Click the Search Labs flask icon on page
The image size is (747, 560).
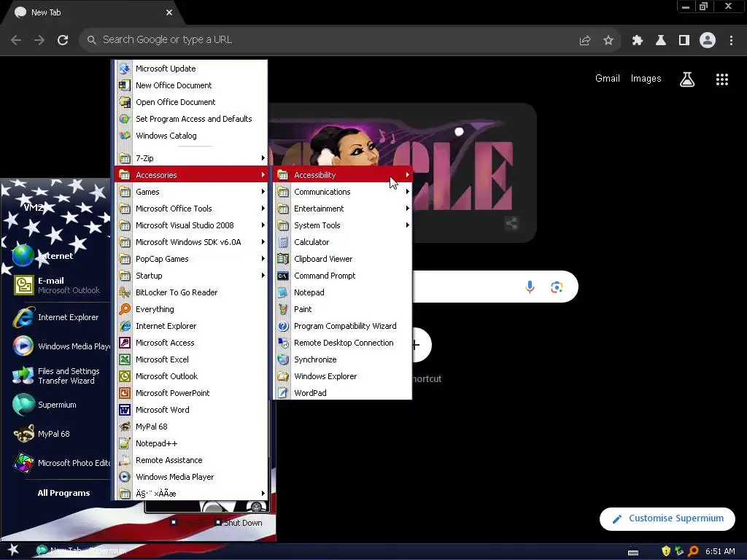tap(687, 79)
